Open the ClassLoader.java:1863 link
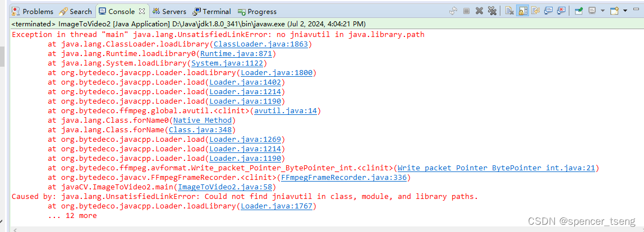The height and width of the screenshot is (232, 644). (x=261, y=44)
